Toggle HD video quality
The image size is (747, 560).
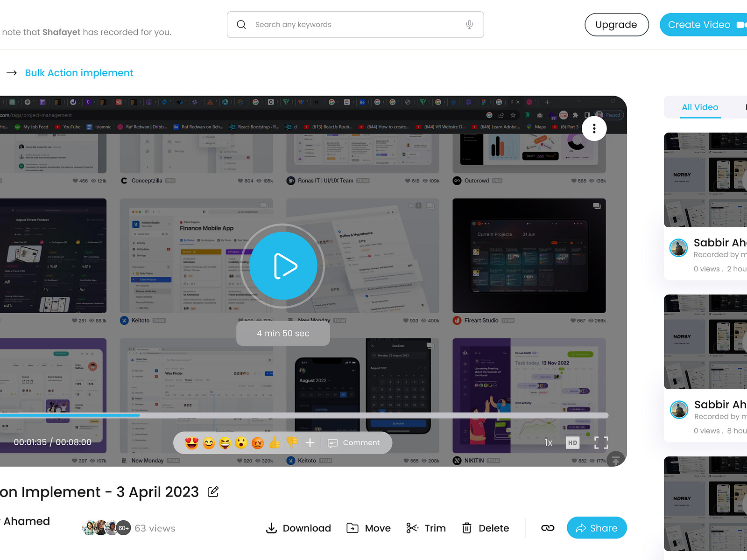coord(572,442)
